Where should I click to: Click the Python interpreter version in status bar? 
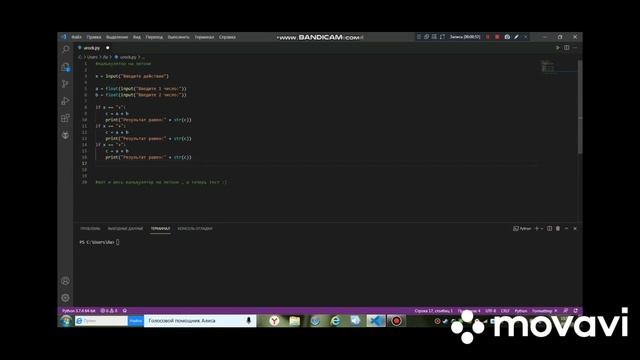coord(78,311)
